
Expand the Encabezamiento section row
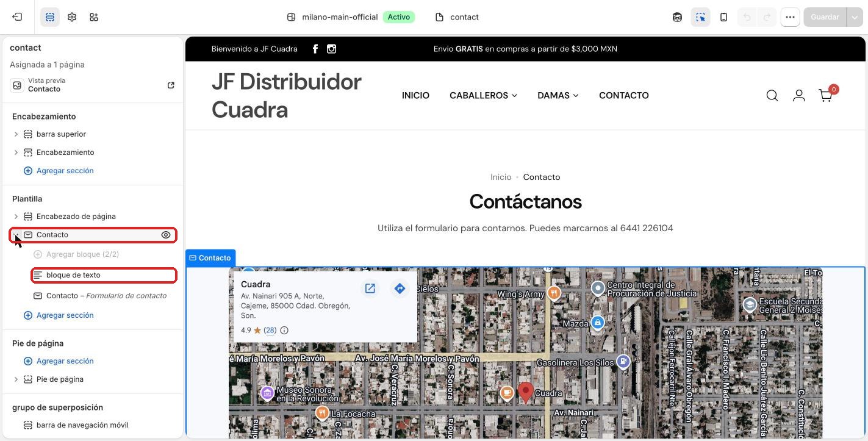[16, 152]
